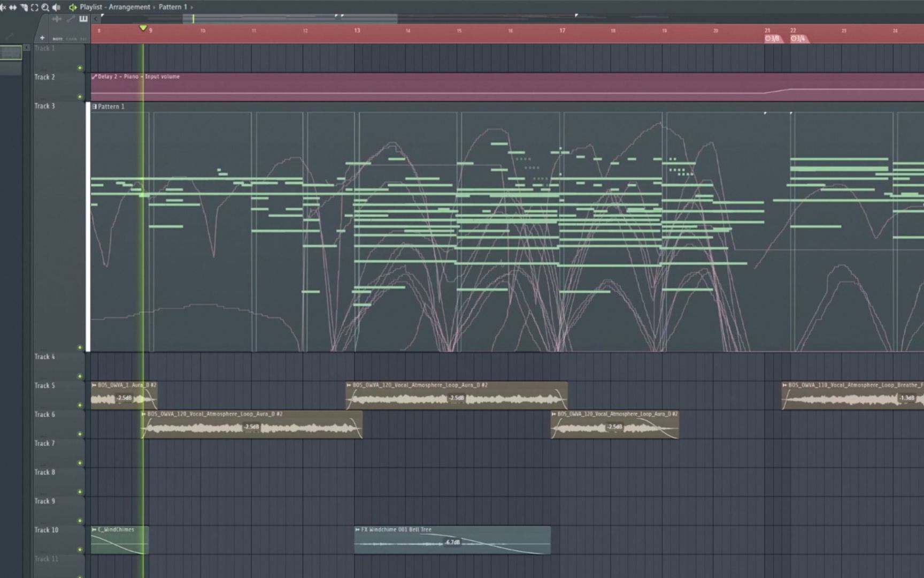Select the Track 2 header
The width and height of the screenshot is (924, 578).
tap(59, 87)
